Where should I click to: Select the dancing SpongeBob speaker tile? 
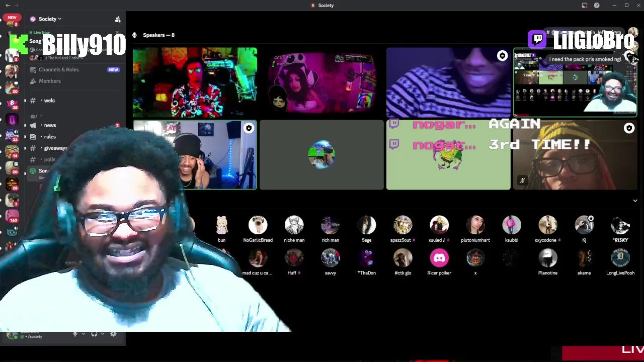click(x=448, y=155)
